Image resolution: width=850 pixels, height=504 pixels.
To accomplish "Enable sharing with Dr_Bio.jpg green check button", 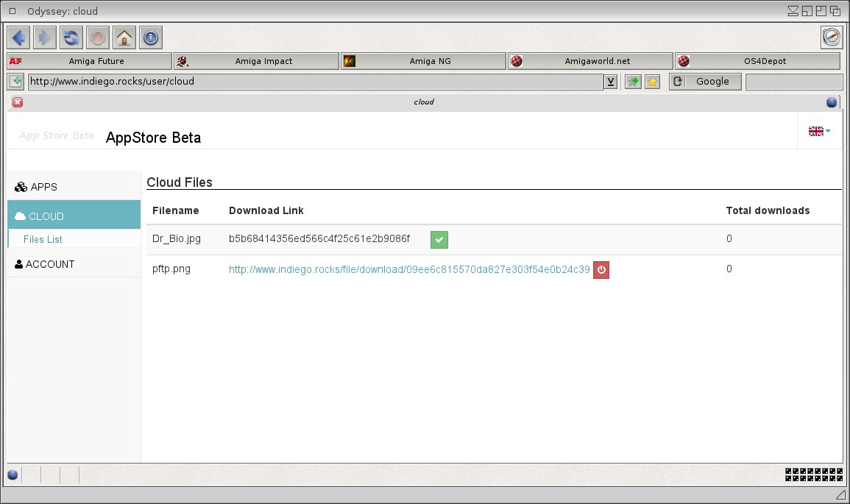I will [439, 240].
